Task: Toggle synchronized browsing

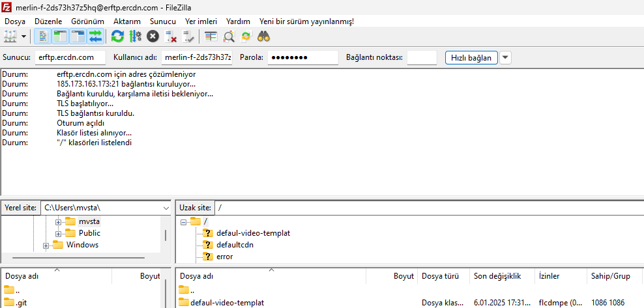Action: pos(246,36)
